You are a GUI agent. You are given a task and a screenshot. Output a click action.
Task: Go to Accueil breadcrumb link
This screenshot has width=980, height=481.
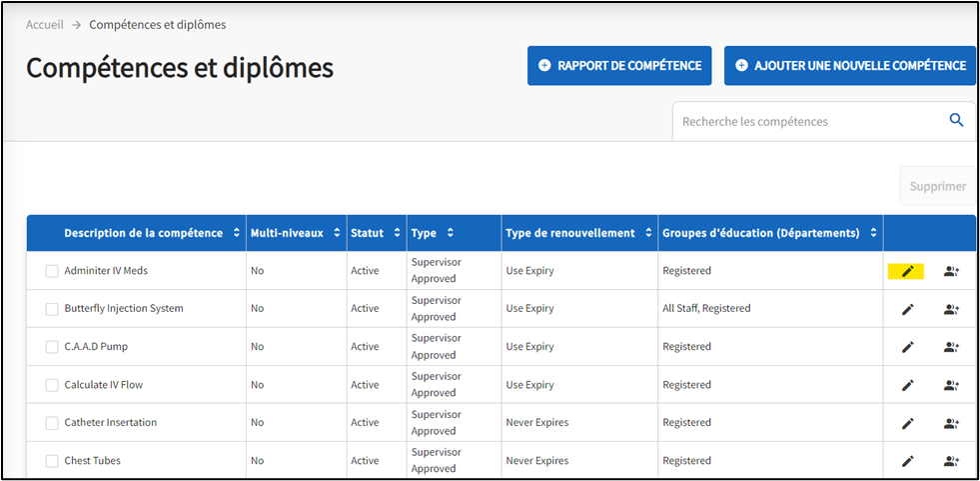click(46, 24)
